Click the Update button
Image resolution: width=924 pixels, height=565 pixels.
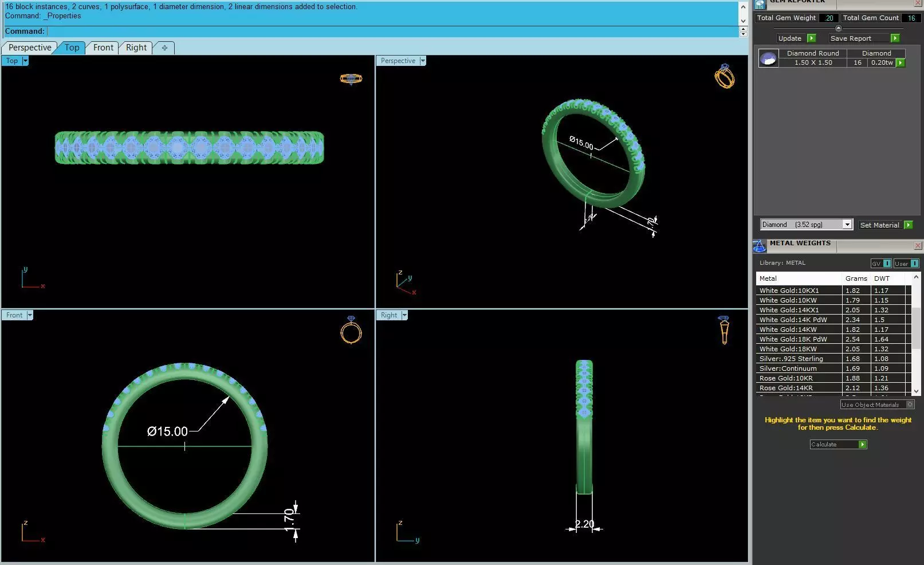[x=790, y=38]
